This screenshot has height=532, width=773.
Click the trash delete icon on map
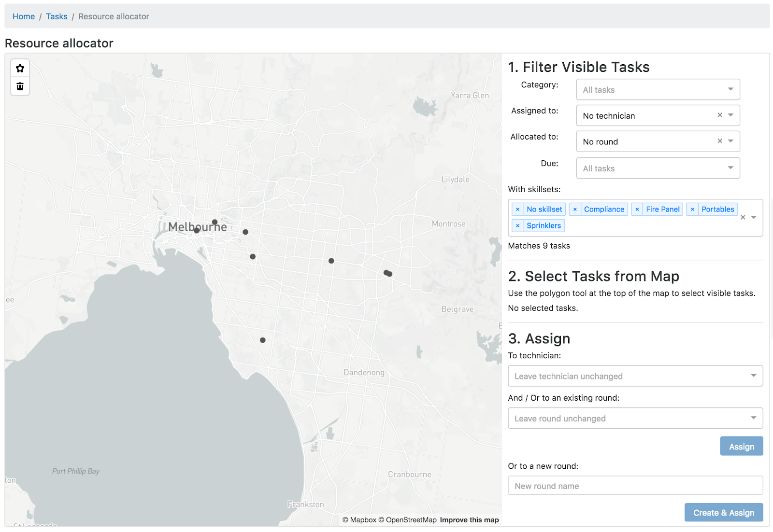click(20, 86)
